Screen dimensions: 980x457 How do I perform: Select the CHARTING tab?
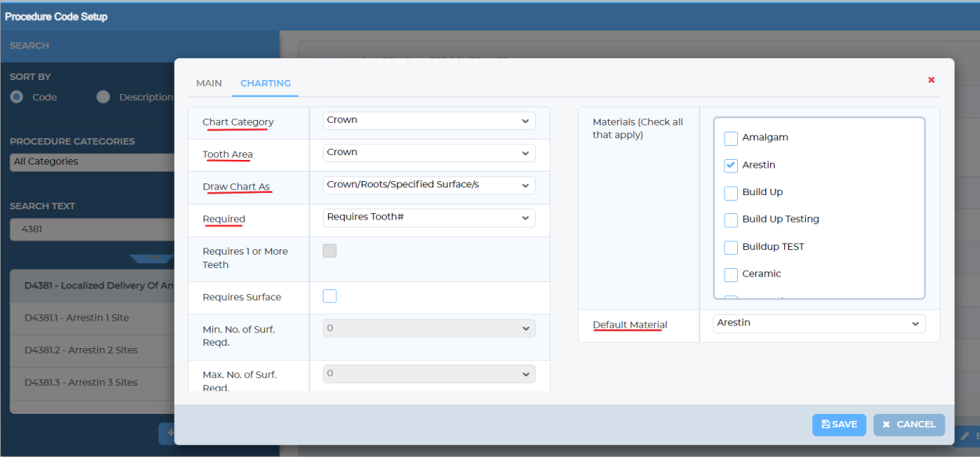pyautogui.click(x=265, y=83)
